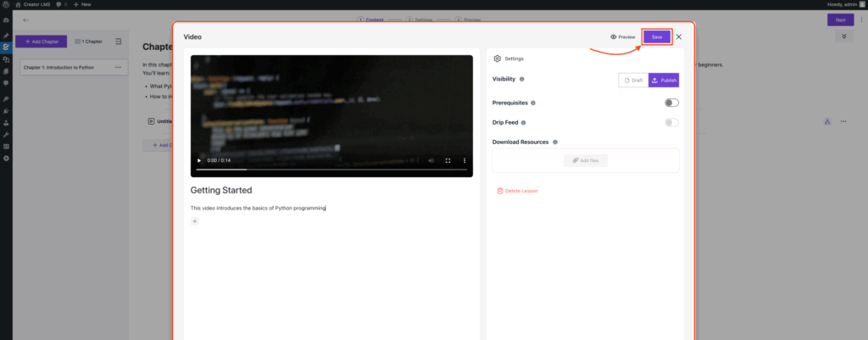The image size is (868, 340).
Task: Close the Video modal
Action: click(x=679, y=36)
